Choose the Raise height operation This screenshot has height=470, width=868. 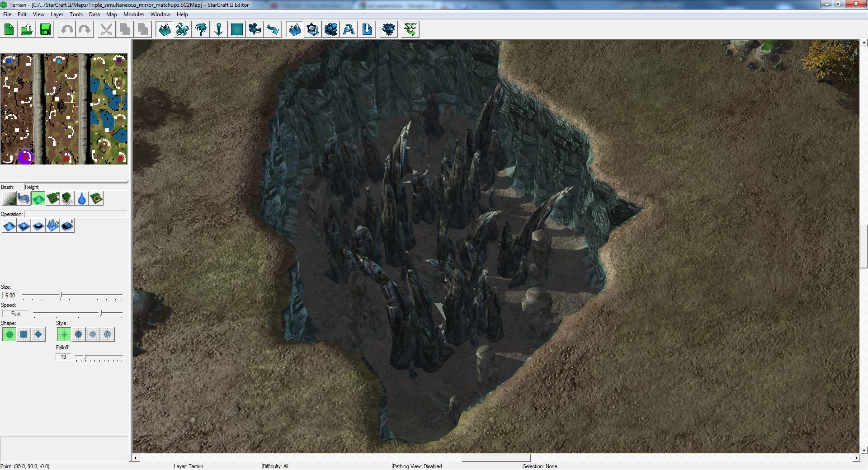tap(9, 226)
